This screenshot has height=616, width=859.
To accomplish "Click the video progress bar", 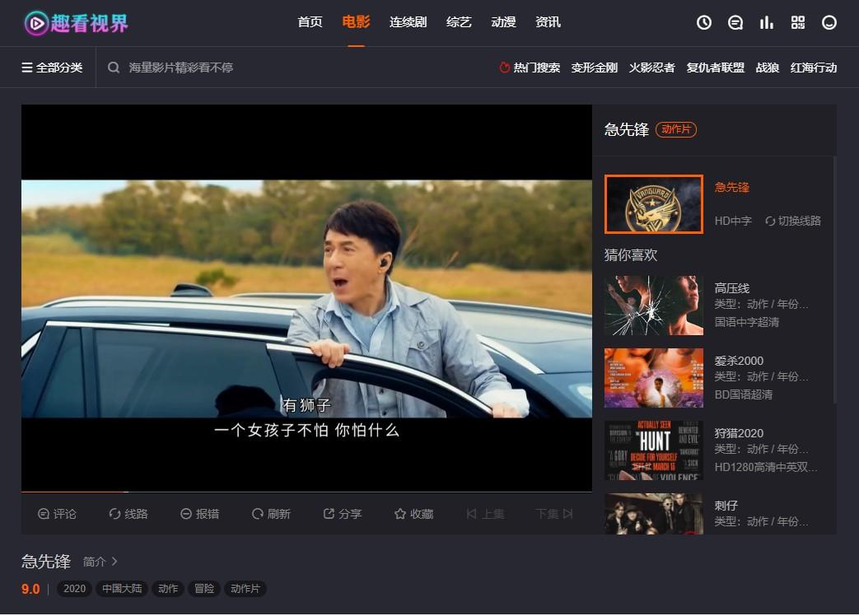I will click(x=306, y=492).
